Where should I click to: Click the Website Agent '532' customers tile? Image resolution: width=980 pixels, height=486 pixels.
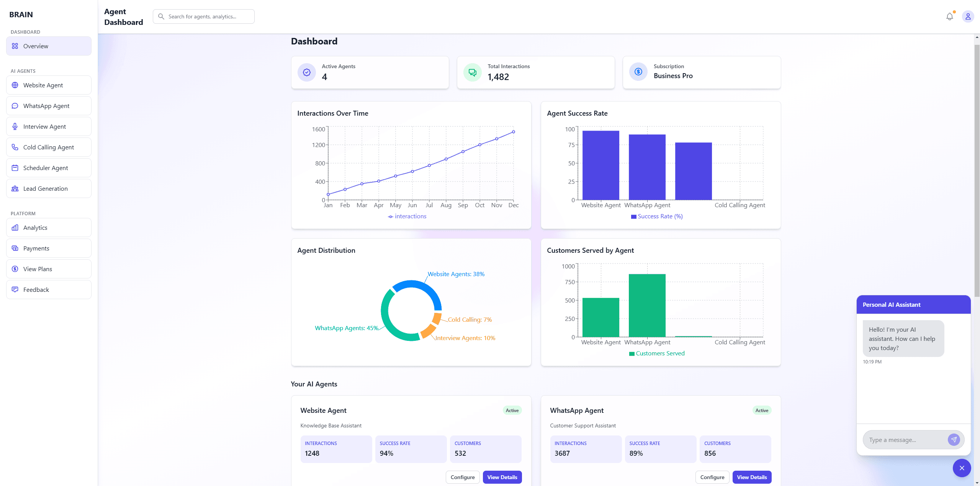[485, 449]
